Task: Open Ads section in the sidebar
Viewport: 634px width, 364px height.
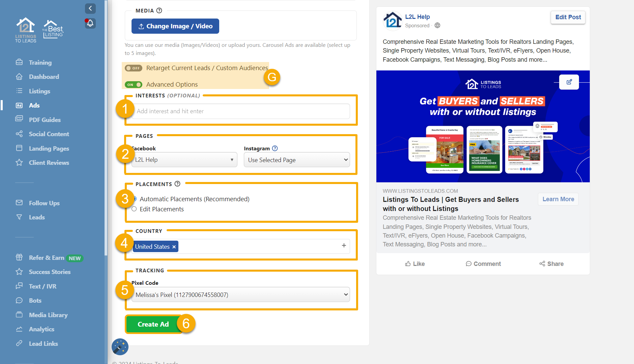Action: pyautogui.click(x=34, y=105)
